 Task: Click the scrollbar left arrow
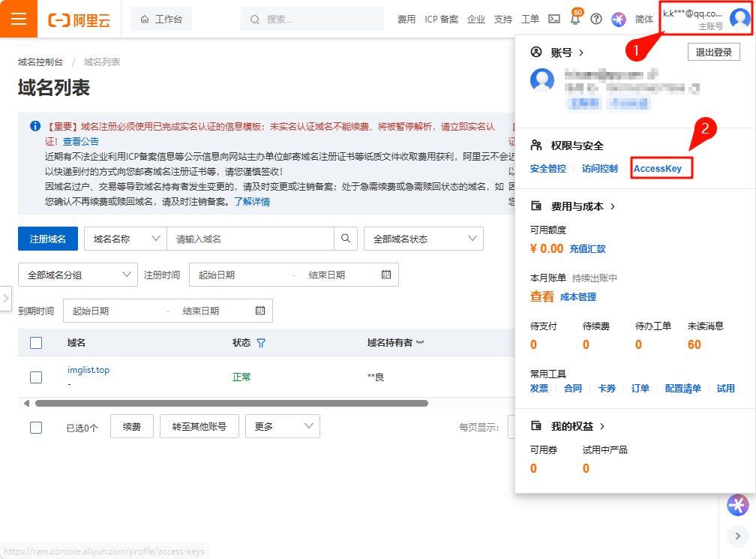point(26,403)
